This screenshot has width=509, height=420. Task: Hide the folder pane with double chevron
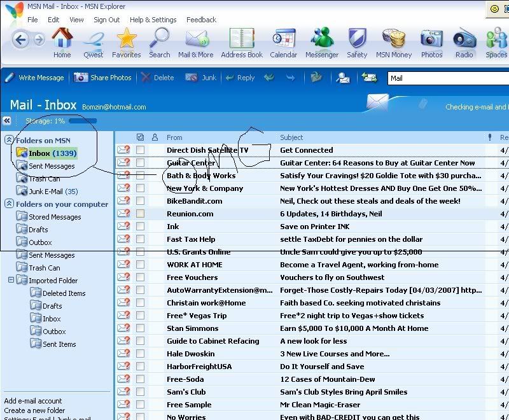[6, 121]
